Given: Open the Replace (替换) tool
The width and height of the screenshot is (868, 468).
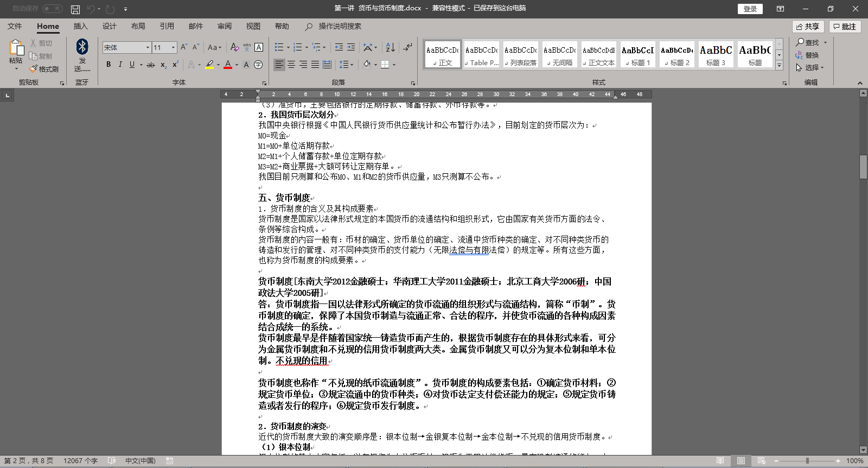Looking at the screenshot, I should (807, 55).
